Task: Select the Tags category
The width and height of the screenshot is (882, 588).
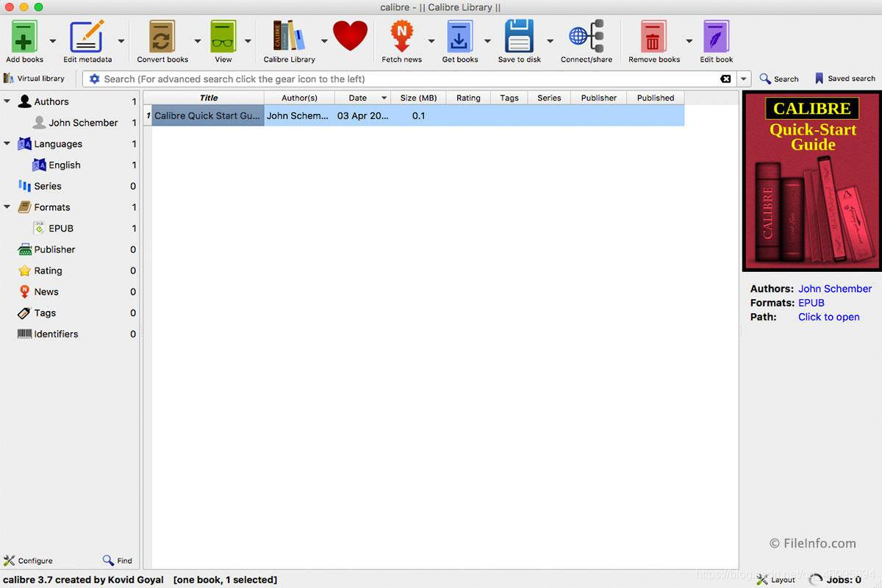Action: click(x=45, y=313)
